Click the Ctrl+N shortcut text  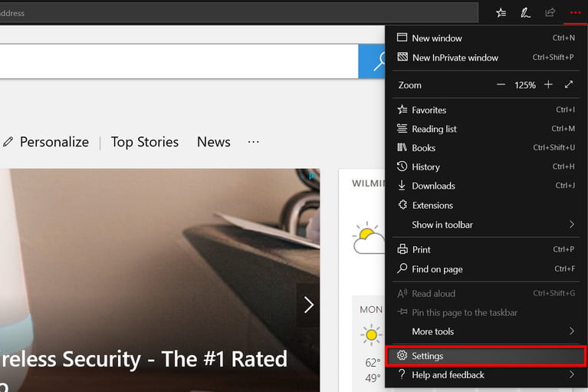click(563, 38)
